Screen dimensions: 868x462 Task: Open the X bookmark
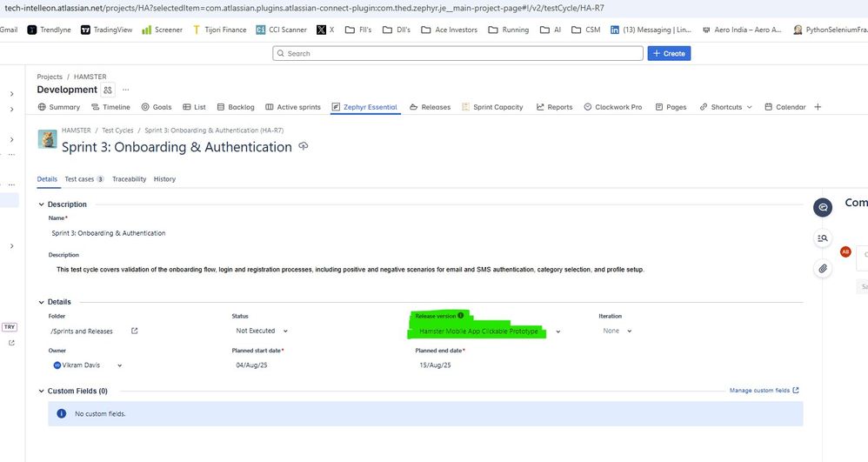click(x=325, y=30)
